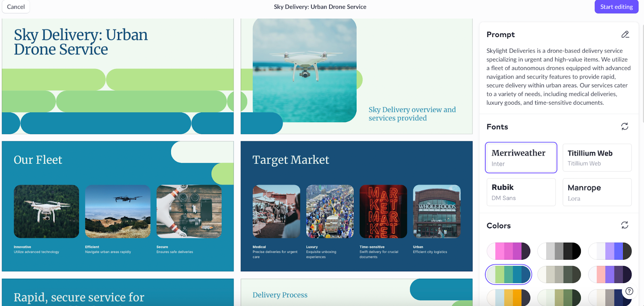Click the Colors section heading

(x=499, y=225)
